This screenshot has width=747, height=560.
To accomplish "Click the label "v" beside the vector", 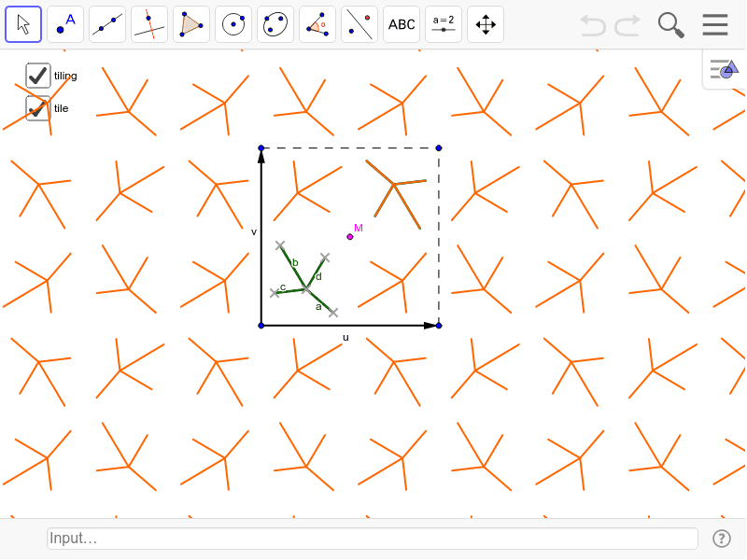I will click(x=254, y=231).
